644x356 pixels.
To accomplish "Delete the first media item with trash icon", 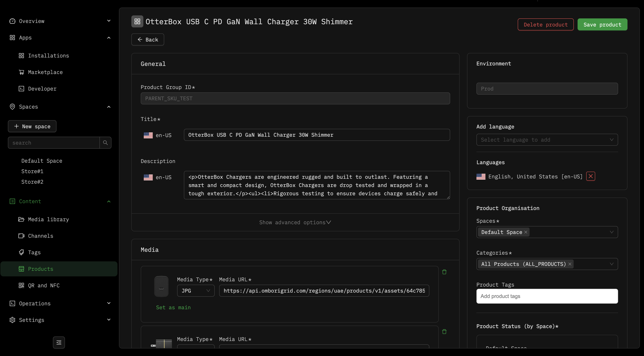I will point(444,272).
